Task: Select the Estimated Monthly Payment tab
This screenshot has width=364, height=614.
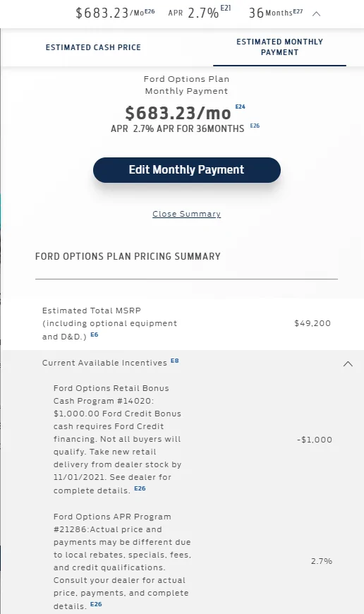Action: (x=279, y=47)
